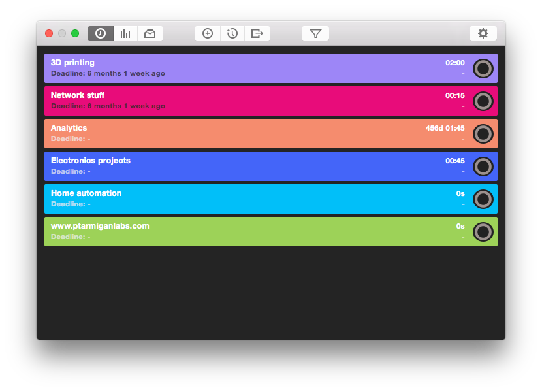Click the 0s time on Home automation
This screenshot has width=542, height=392.
click(460, 194)
